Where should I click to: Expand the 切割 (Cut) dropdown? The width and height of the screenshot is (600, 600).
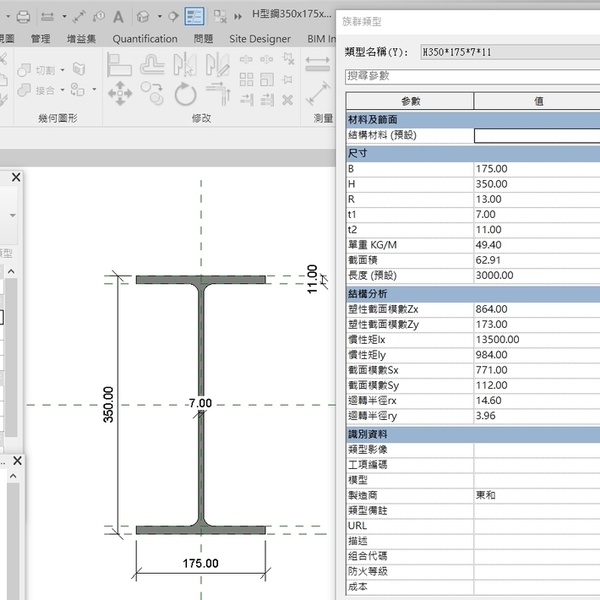tap(62, 71)
